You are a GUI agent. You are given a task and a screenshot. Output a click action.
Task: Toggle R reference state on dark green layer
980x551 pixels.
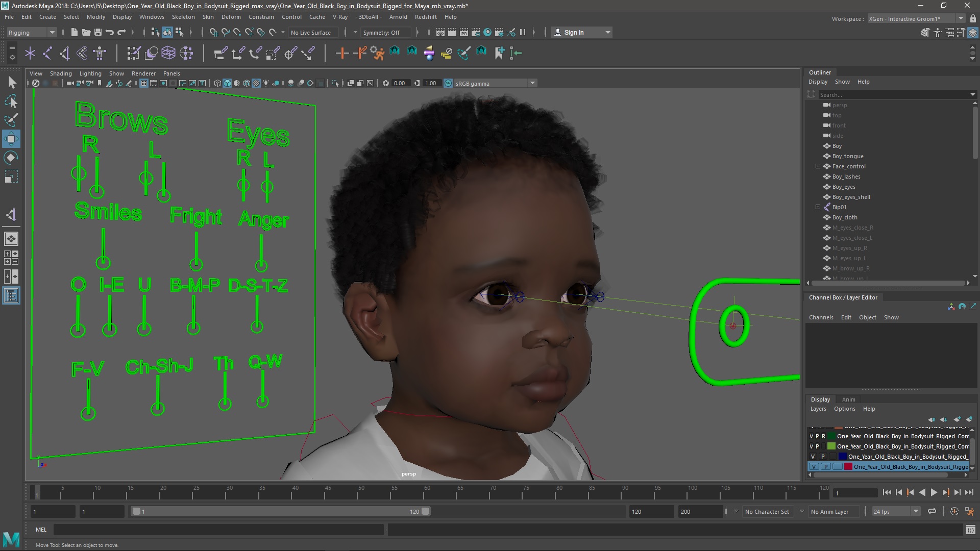pos(823,436)
